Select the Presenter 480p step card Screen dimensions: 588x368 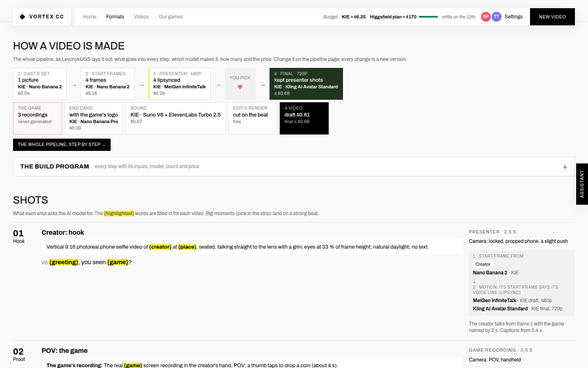(x=180, y=84)
